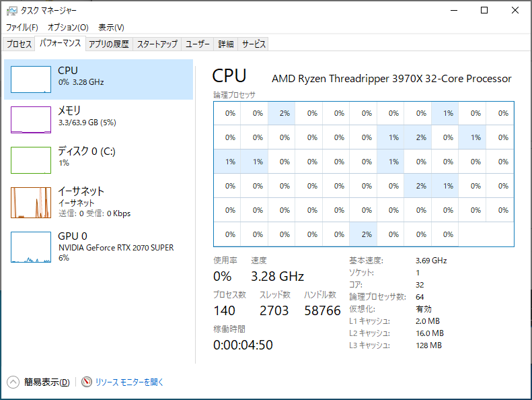
Task: Open the オプション(O) menu
Action: coord(68,28)
